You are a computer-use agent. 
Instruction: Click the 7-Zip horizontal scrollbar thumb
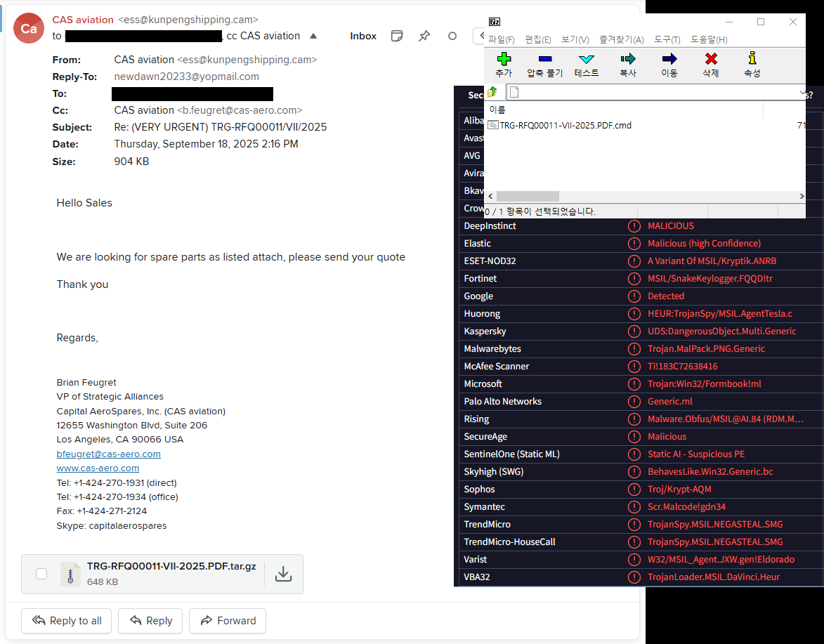[527, 197]
